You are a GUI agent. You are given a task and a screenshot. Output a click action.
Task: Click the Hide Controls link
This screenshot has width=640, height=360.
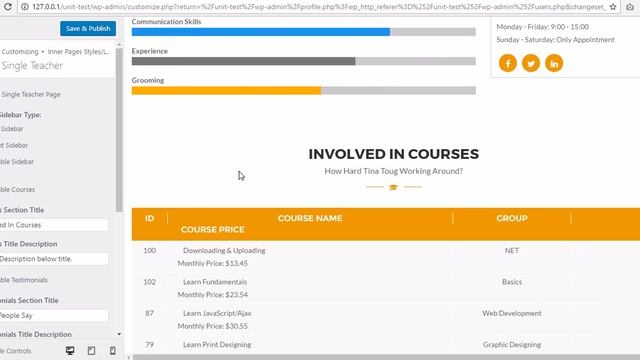(x=16, y=351)
